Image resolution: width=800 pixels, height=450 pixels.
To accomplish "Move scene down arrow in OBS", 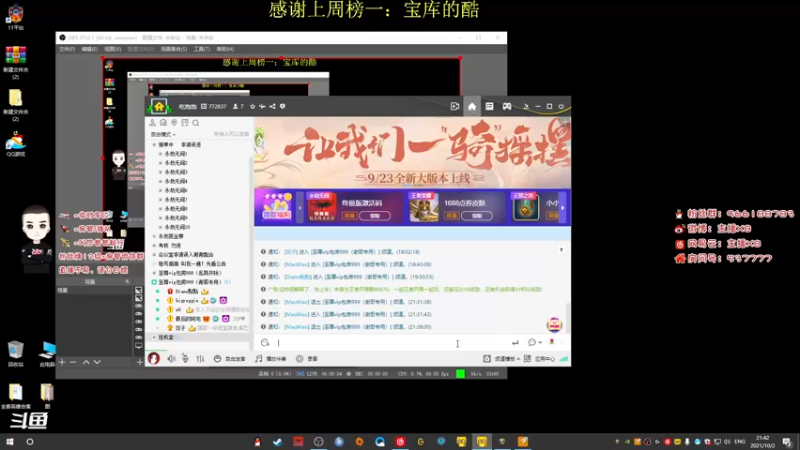I will tap(97, 362).
